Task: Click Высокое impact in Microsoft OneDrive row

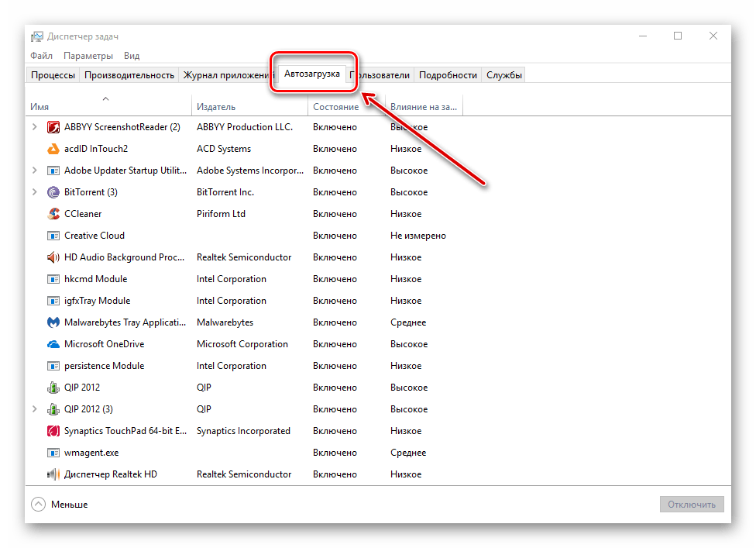Action: point(409,344)
